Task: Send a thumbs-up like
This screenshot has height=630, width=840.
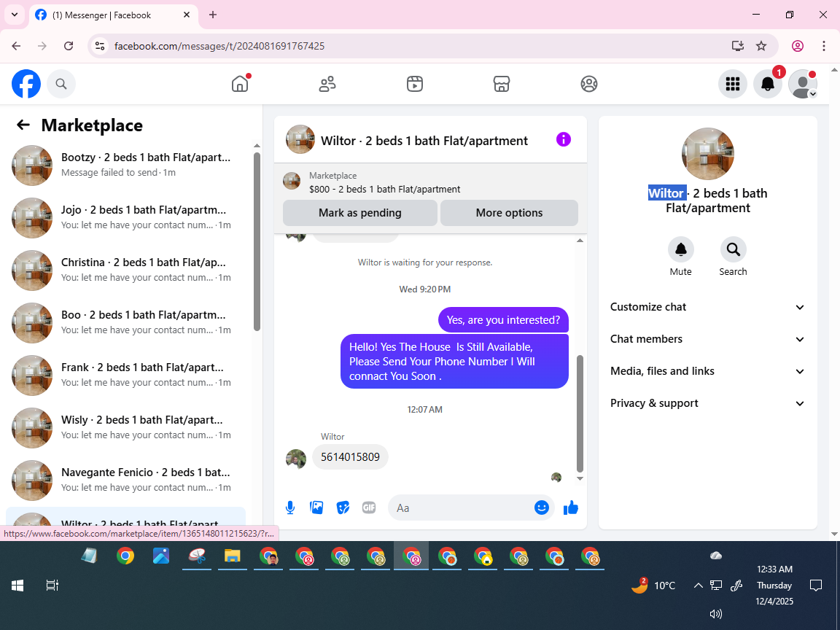Action: 571,507
